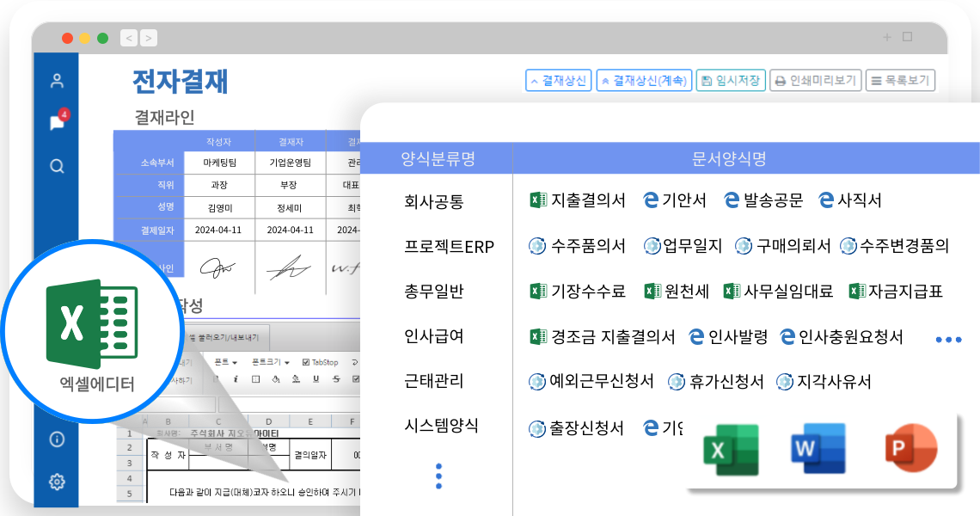Click the 결재상신 submit button
Image resolution: width=980 pixels, height=516 pixels.
click(558, 81)
